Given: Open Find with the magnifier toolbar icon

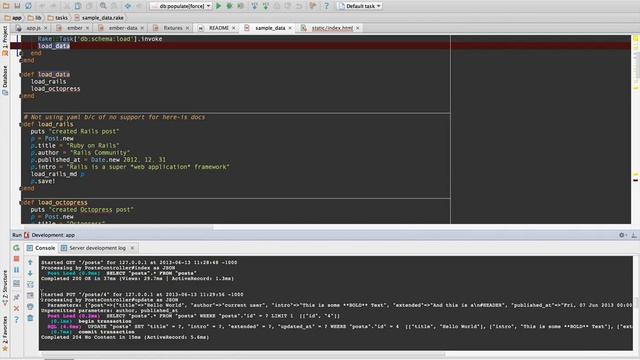Looking at the screenshot, I should (103, 6).
